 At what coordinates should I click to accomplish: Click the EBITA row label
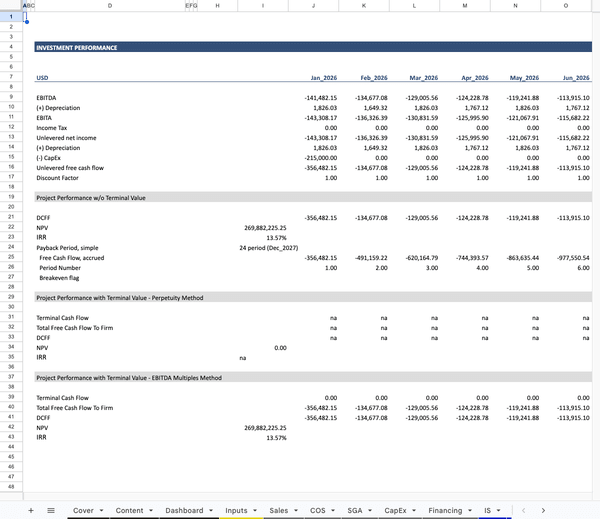pyautogui.click(x=44, y=118)
